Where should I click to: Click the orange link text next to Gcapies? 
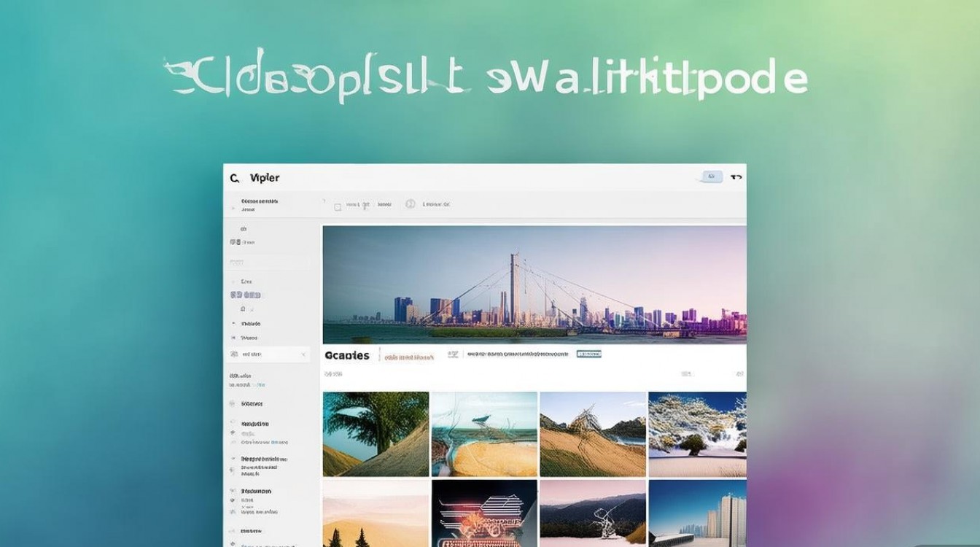tap(409, 357)
